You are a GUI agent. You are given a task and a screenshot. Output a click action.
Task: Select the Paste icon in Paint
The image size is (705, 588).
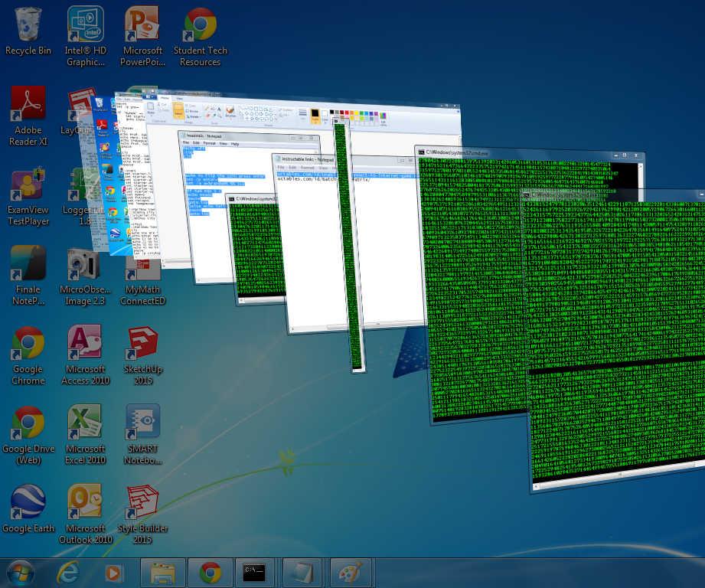151,107
